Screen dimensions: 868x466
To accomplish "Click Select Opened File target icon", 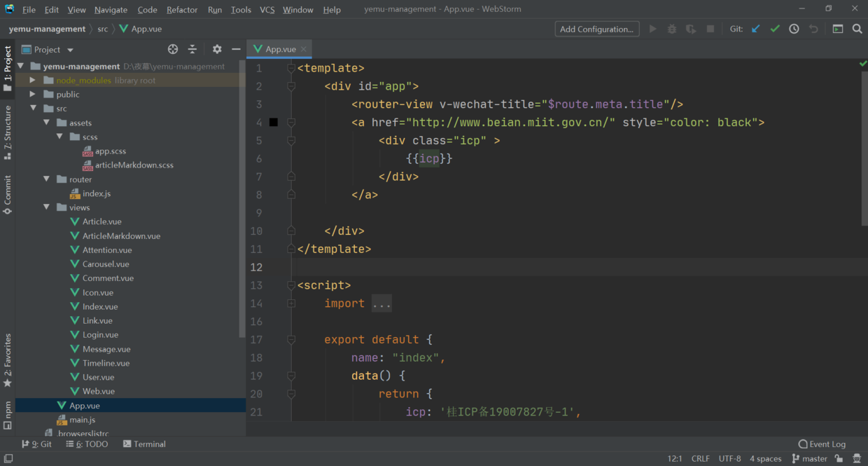I will click(173, 49).
